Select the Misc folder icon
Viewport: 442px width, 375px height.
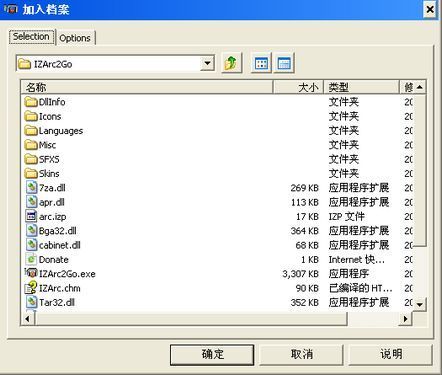[x=31, y=145]
